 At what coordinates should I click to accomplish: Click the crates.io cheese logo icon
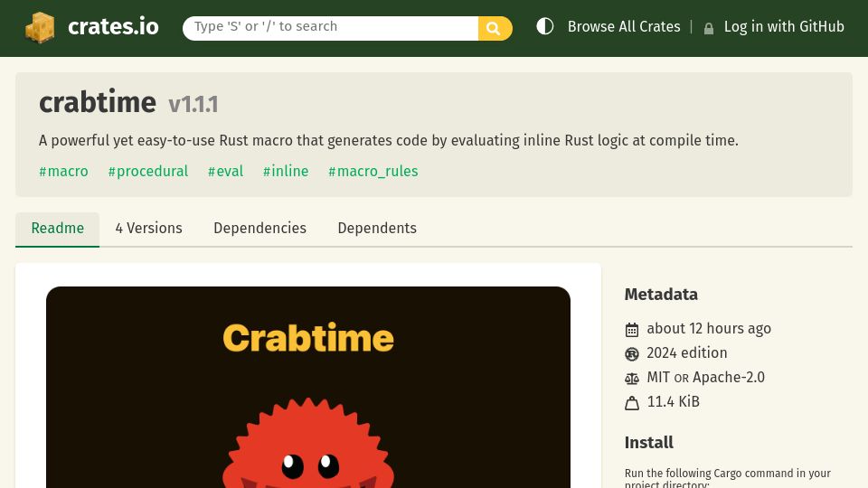tap(40, 27)
